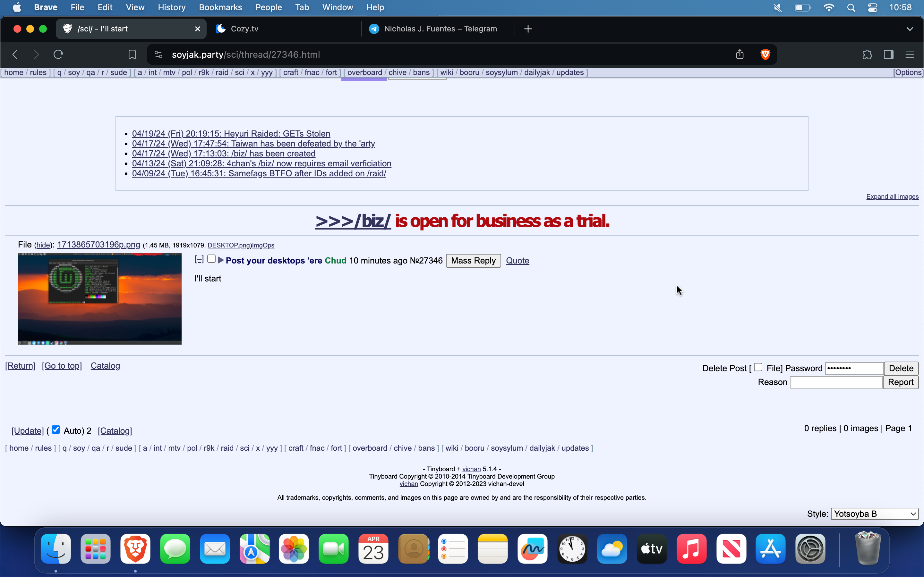This screenshot has width=924, height=577.
Task: Click the bookmark icon in toolbar
Action: pyautogui.click(x=132, y=54)
